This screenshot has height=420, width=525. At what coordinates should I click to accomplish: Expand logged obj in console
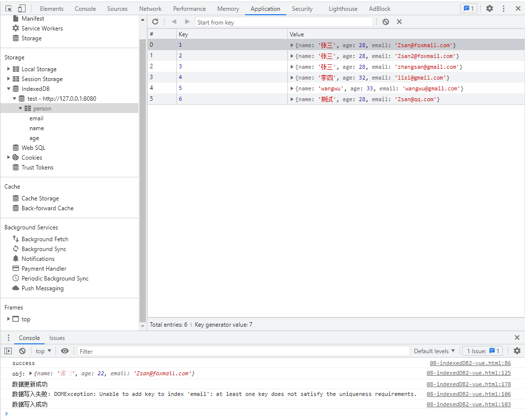point(31,373)
